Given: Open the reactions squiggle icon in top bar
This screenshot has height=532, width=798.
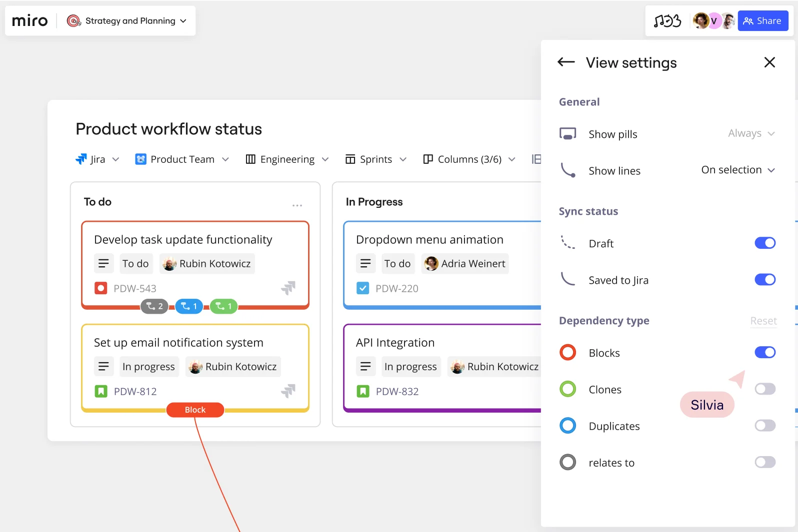Looking at the screenshot, I should 667,21.
